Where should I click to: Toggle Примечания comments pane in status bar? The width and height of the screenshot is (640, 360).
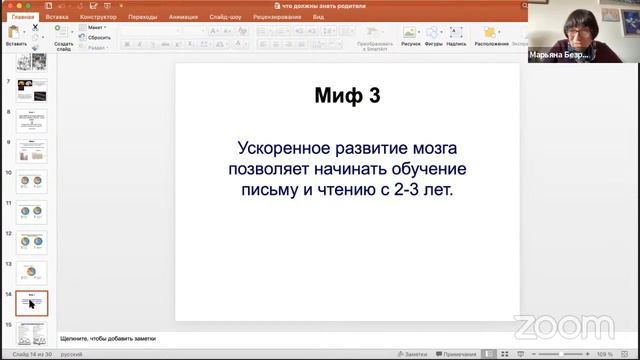point(456,354)
